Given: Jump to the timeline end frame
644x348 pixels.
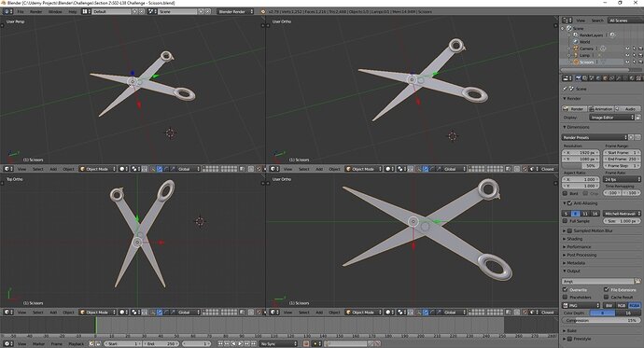Looking at the screenshot, I should coord(254,343).
